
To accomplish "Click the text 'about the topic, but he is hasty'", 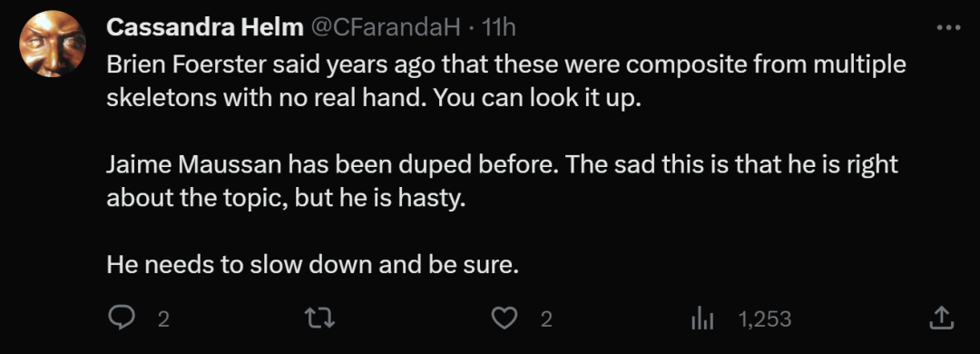I will click(x=286, y=199).
